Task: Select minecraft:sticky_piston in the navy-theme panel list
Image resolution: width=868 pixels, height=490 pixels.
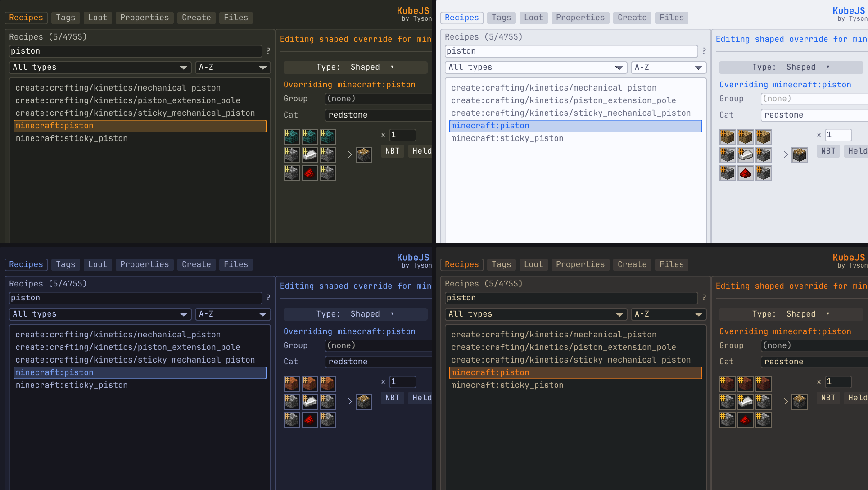Action: tap(140, 386)
